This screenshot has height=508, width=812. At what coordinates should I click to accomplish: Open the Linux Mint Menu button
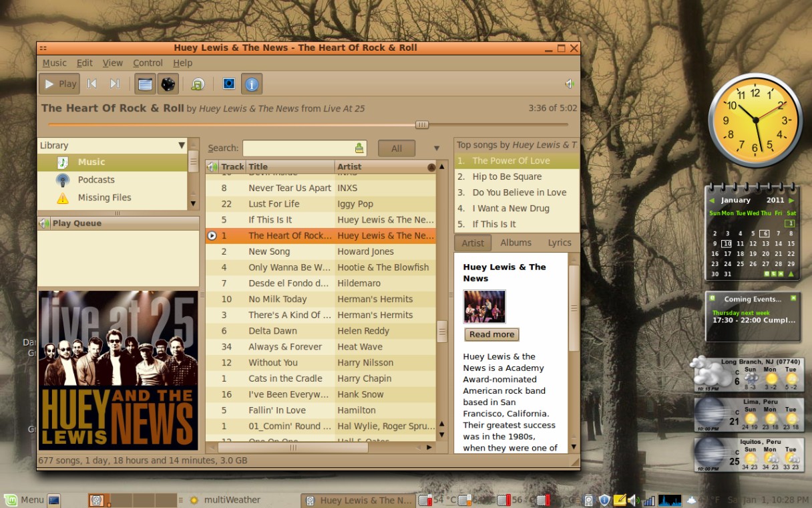tap(23, 499)
